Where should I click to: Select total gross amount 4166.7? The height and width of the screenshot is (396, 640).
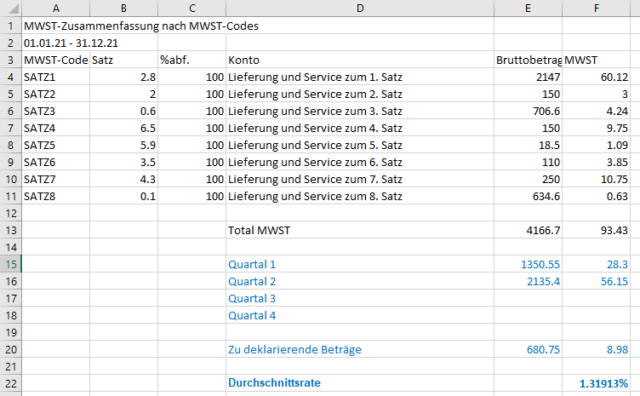coord(528,230)
